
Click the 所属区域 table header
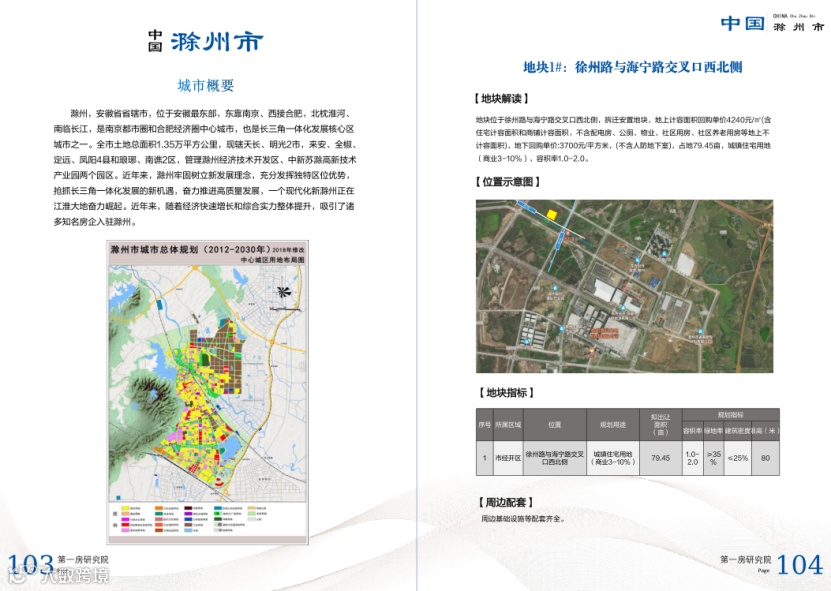508,425
